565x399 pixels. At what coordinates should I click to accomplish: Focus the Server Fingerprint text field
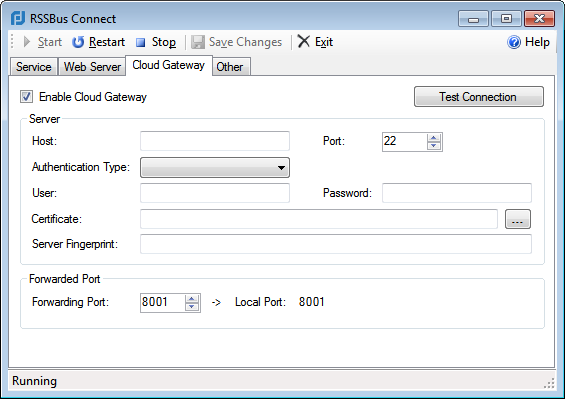pos(336,244)
